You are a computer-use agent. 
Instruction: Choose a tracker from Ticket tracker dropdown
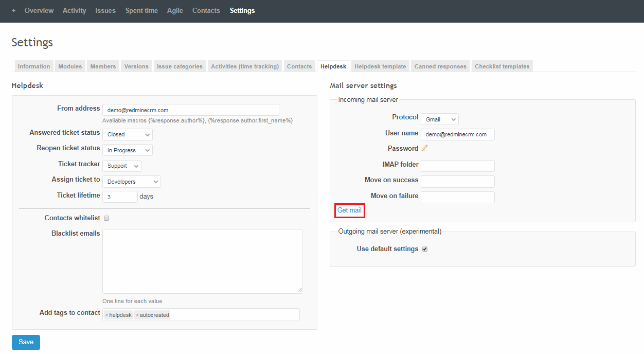coord(121,166)
